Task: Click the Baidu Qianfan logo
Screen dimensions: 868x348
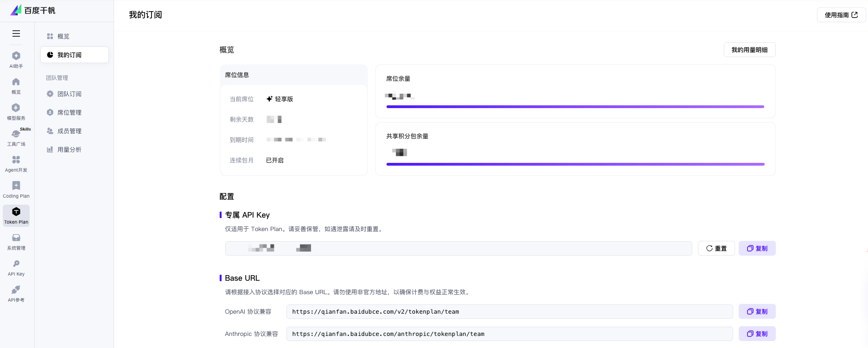Action: coord(33,10)
